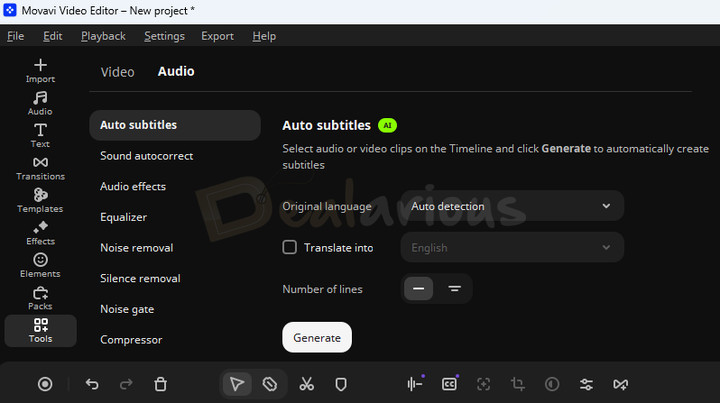
Task: Open the Import panel
Action: [40, 70]
